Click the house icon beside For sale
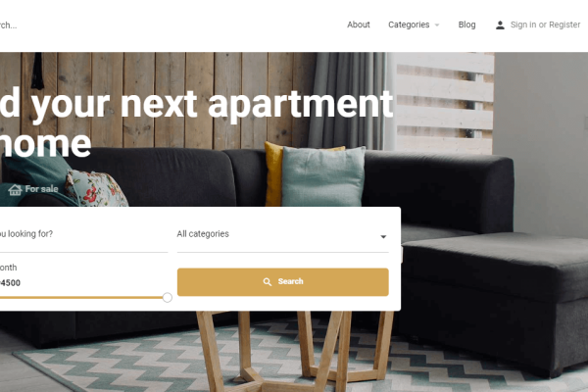 pyautogui.click(x=15, y=189)
